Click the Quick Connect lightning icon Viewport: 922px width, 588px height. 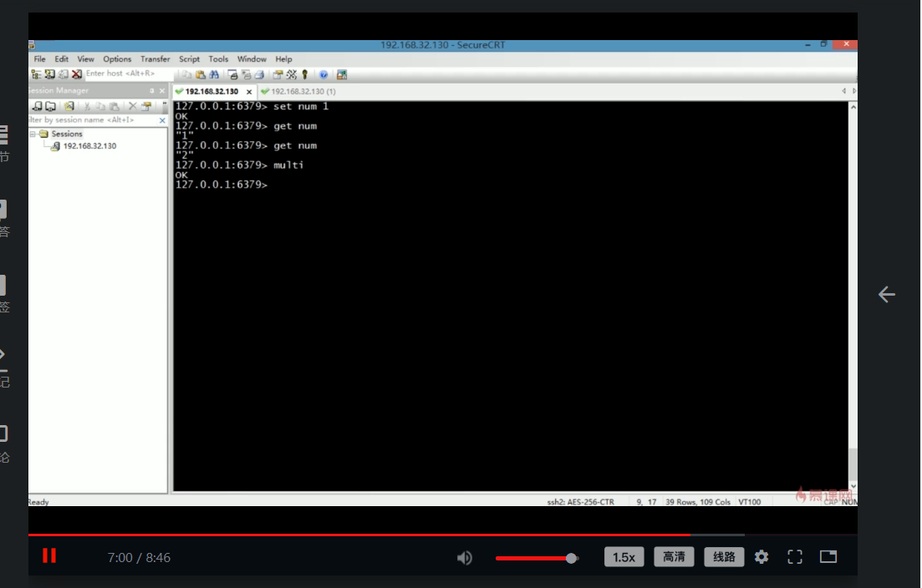(x=50, y=74)
